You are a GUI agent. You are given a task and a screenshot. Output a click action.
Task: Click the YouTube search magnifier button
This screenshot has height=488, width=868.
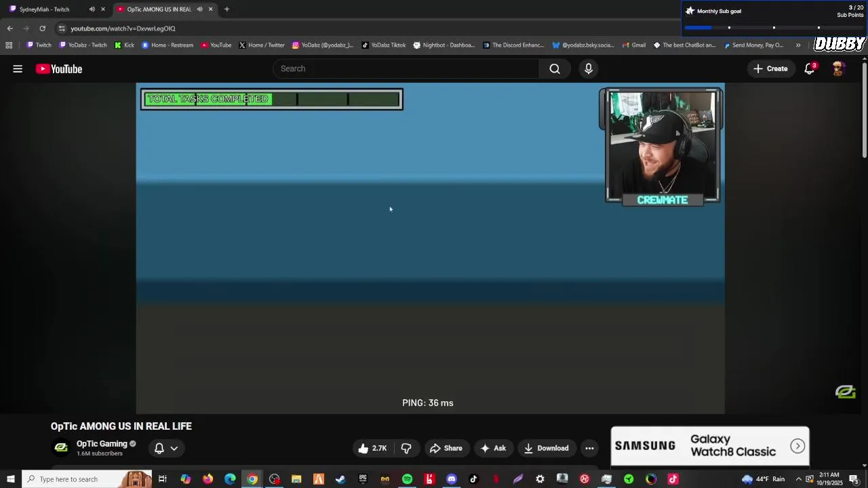click(555, 68)
